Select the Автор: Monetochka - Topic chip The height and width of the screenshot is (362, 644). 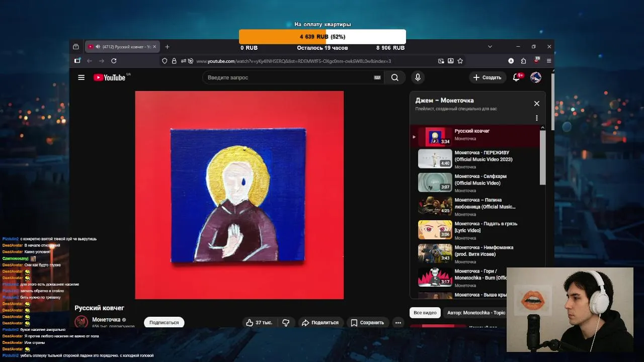pyautogui.click(x=476, y=313)
